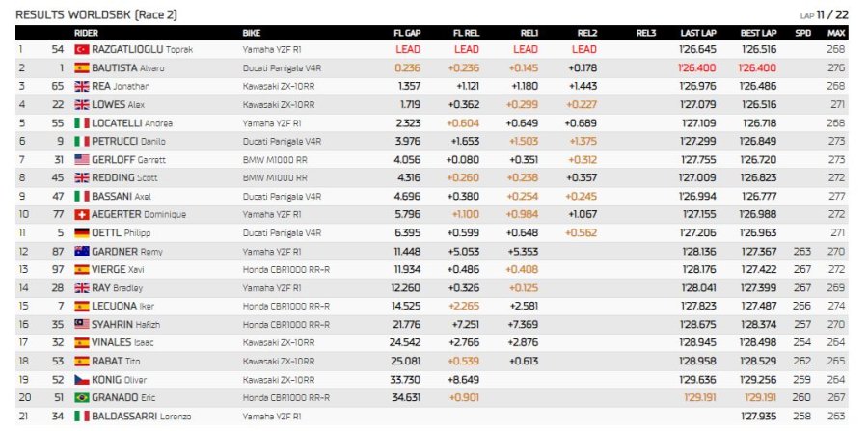
Task: Click the Malaysian flag beside SYAHRIN
Action: (x=81, y=324)
